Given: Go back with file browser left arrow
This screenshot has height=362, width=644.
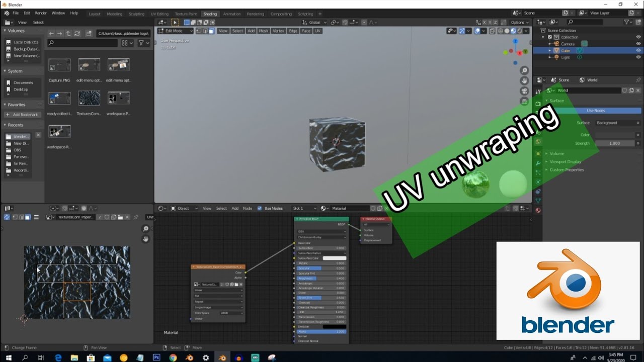Looking at the screenshot, I should pos(51,33).
